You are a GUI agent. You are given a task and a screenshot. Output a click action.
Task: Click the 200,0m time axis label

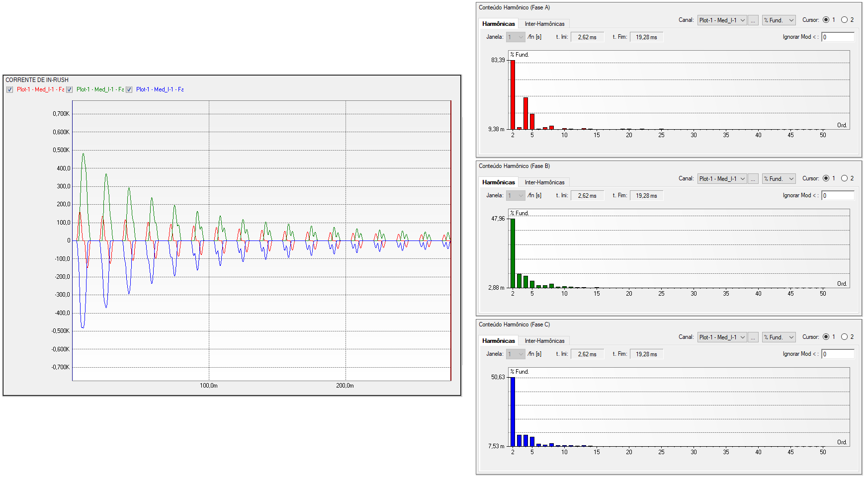[x=345, y=386]
